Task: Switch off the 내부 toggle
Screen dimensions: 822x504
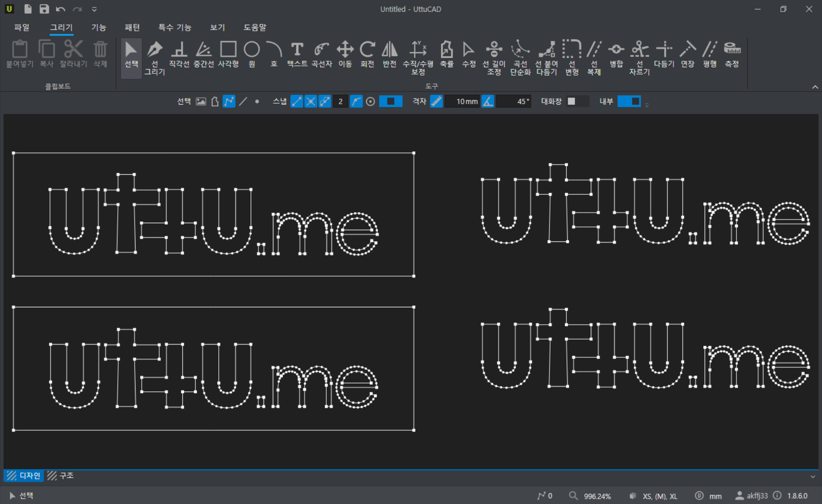Action: tap(629, 101)
